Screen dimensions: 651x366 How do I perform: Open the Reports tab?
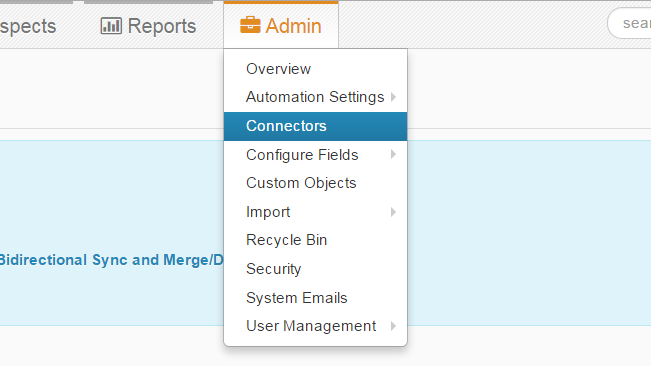coord(148,26)
